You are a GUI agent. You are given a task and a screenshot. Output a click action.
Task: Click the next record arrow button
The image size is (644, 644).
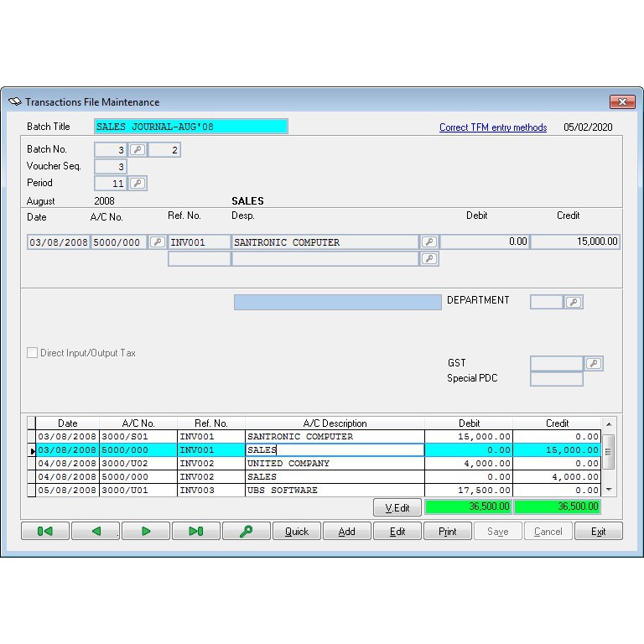(x=146, y=531)
